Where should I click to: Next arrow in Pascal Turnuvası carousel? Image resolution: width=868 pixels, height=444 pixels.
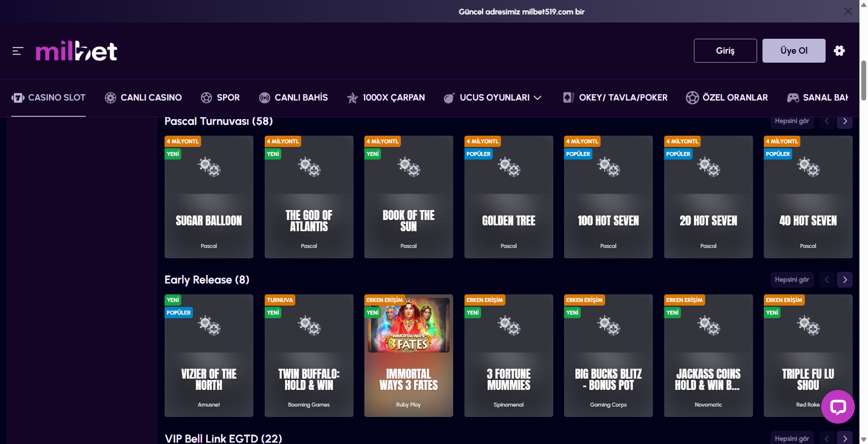click(x=845, y=121)
